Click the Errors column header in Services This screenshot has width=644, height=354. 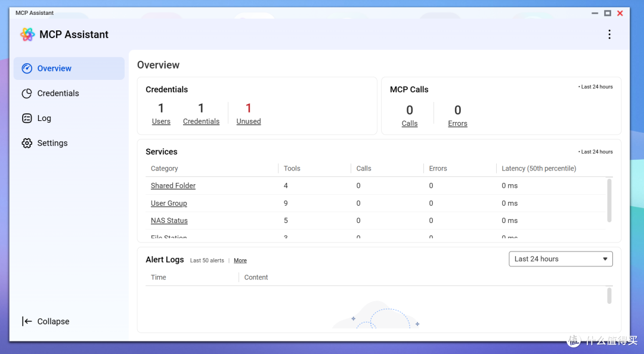point(438,169)
